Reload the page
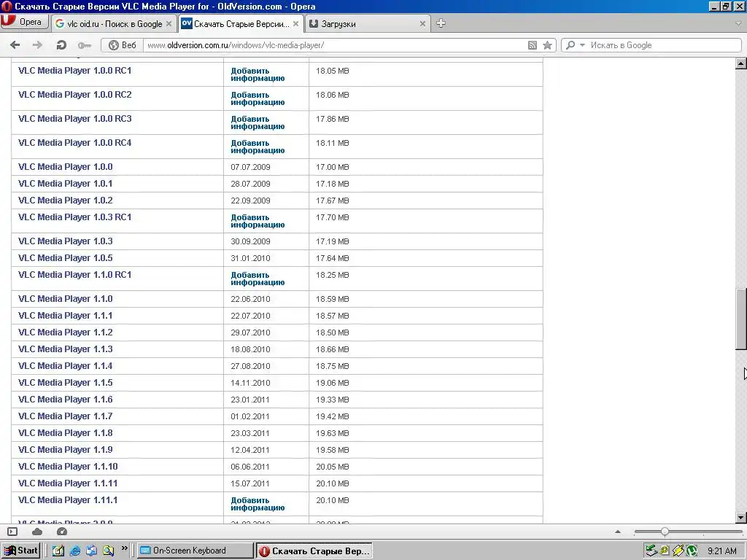The height and width of the screenshot is (560, 747). tap(61, 45)
